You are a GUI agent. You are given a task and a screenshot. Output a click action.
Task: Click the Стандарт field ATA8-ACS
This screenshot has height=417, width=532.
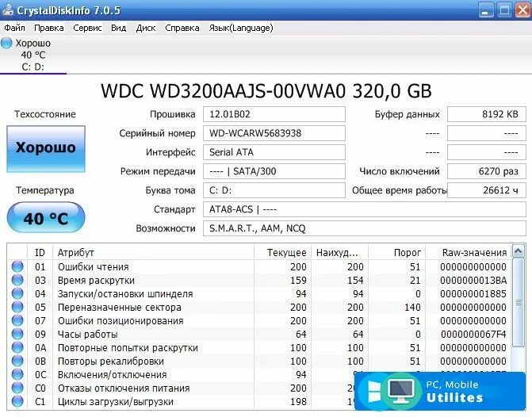[x=365, y=209]
